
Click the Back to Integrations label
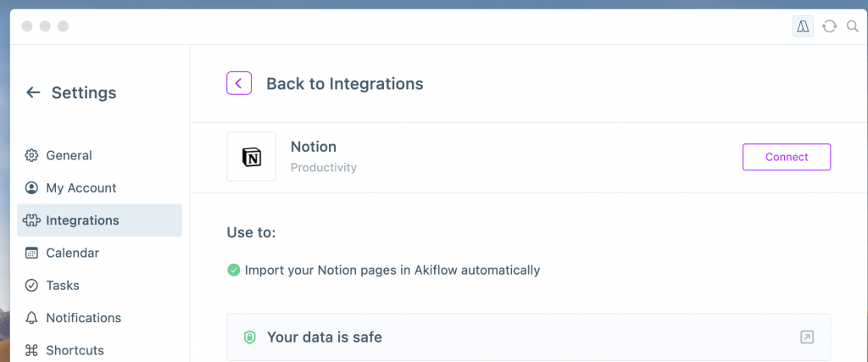point(345,84)
